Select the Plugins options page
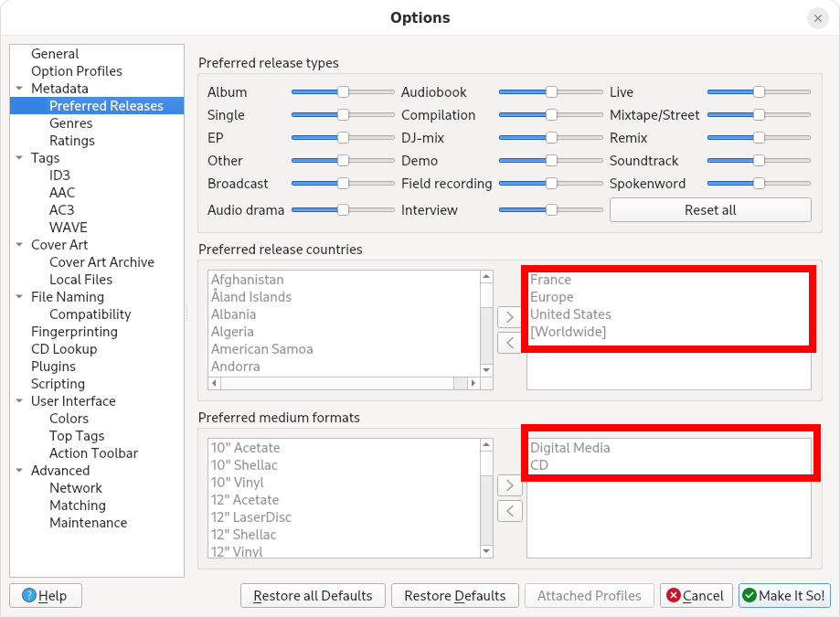The height and width of the screenshot is (617, 840). pyautogui.click(x=53, y=367)
